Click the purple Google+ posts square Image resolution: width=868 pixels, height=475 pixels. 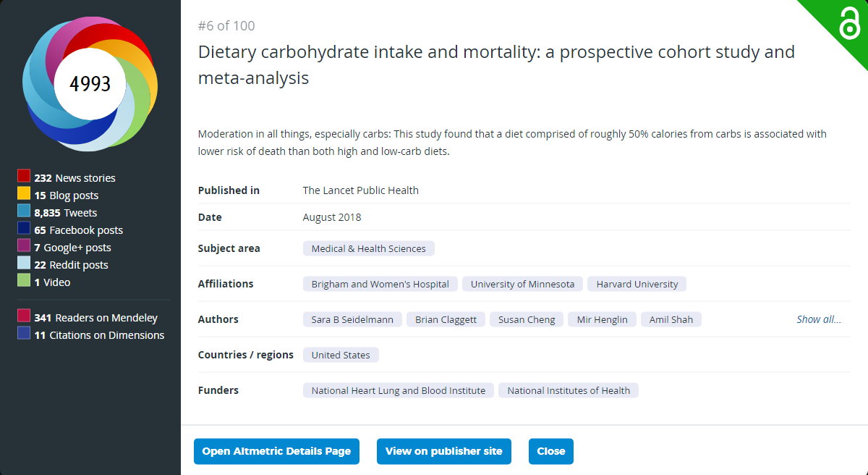tap(24, 245)
